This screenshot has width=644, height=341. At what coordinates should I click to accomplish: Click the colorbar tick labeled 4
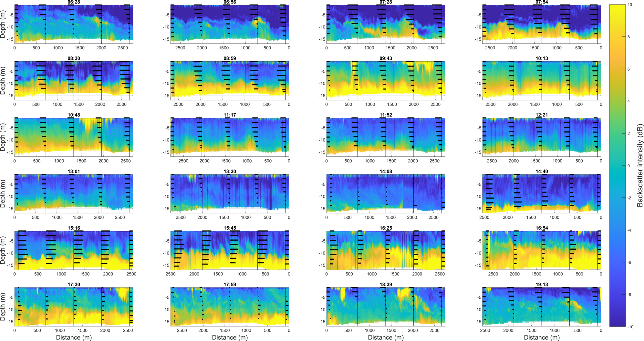628,101
